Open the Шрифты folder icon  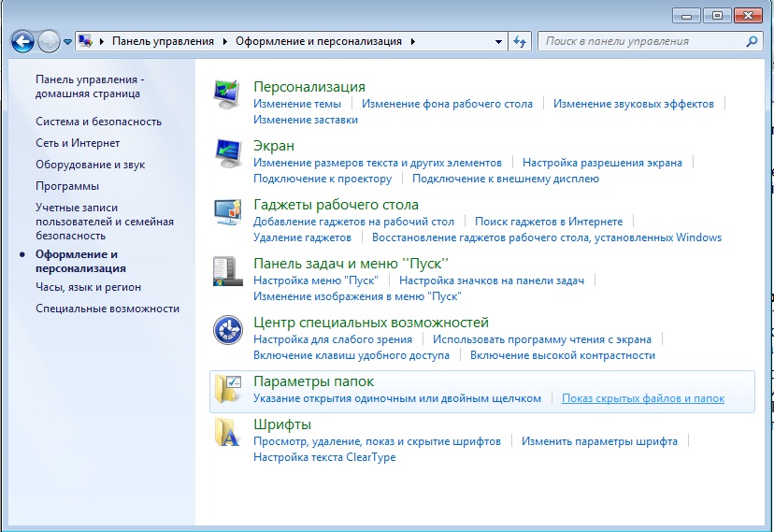point(228,433)
